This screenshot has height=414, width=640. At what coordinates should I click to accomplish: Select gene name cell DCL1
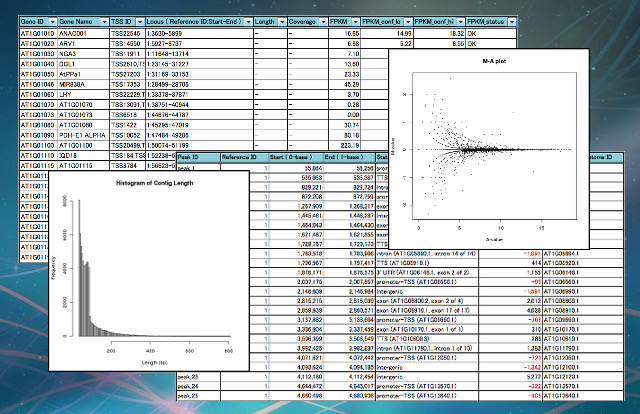tap(83, 64)
